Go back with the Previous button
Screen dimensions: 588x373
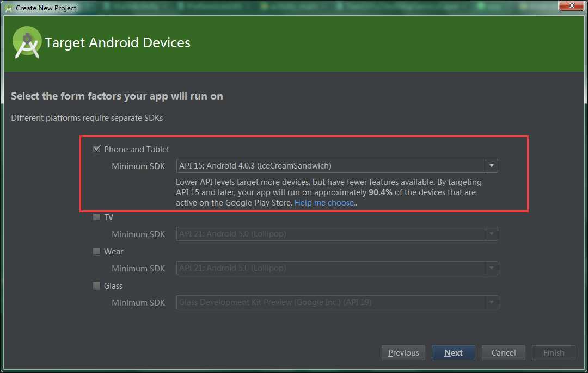click(x=403, y=353)
